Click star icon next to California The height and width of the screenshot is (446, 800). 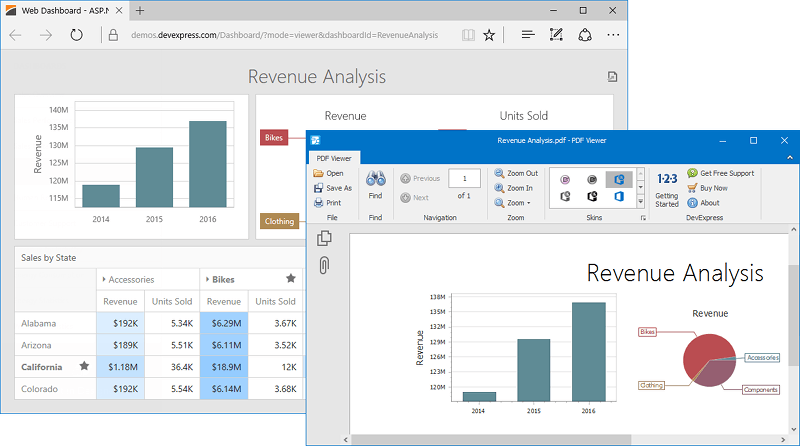coord(84,366)
